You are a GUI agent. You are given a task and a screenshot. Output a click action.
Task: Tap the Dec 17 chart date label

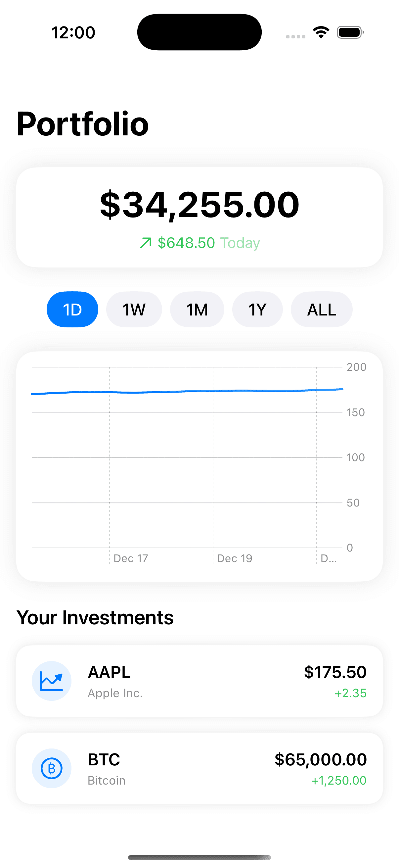pos(131,558)
